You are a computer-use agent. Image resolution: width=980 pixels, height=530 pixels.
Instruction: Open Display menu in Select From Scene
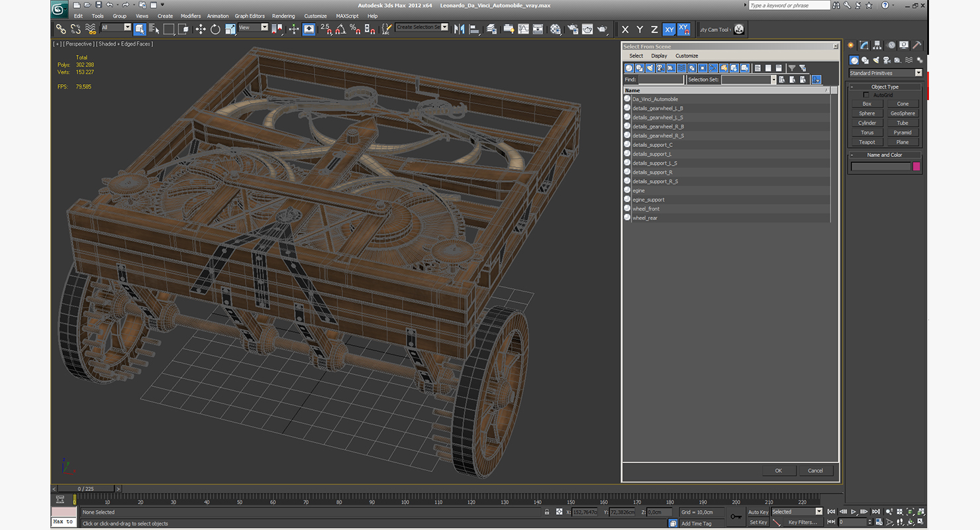click(x=659, y=56)
